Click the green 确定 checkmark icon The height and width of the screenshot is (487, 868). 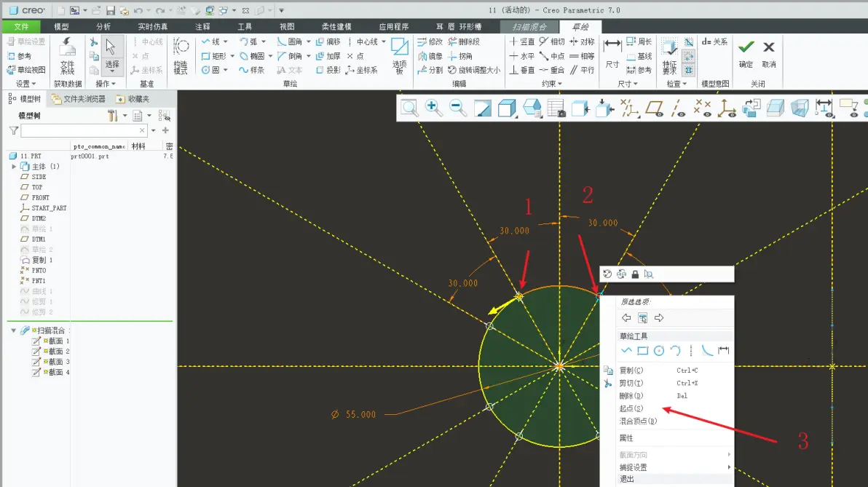pyautogui.click(x=746, y=47)
